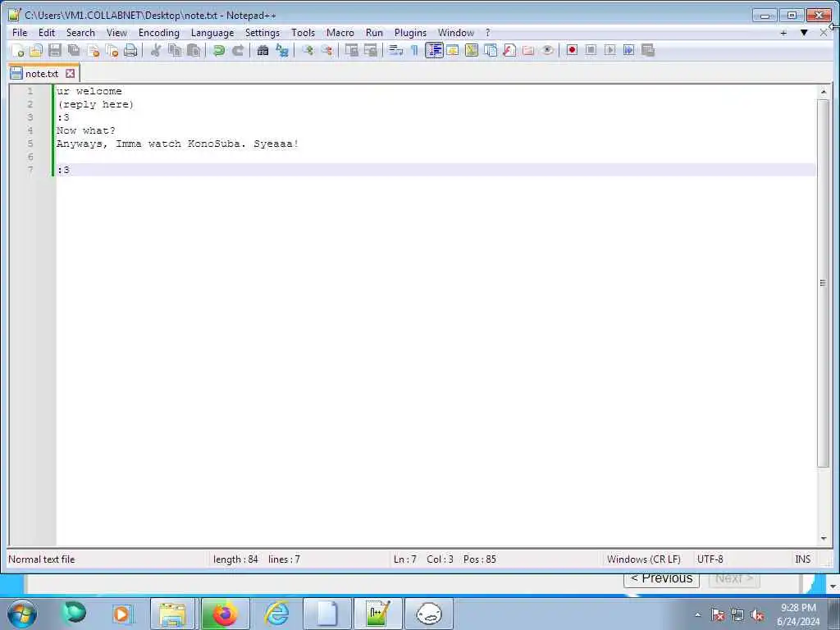
Task: Open the Run menu
Action: coord(374,33)
